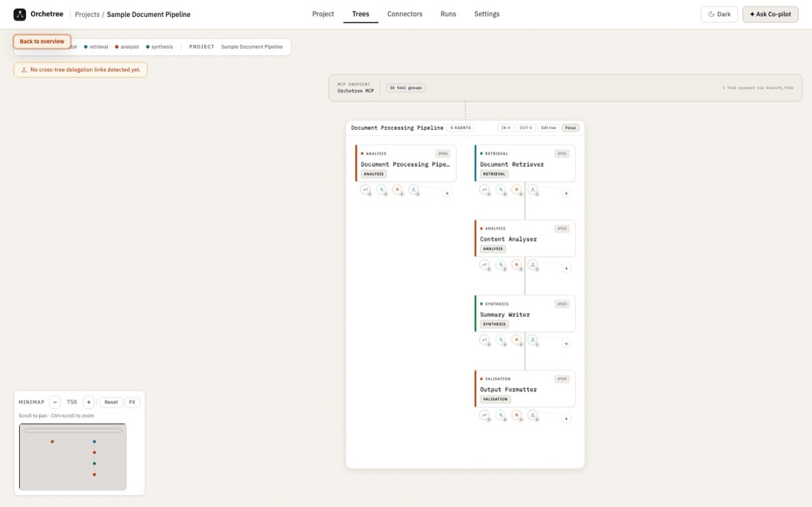Add item with plus under Document Processing Pipe card

(x=447, y=193)
